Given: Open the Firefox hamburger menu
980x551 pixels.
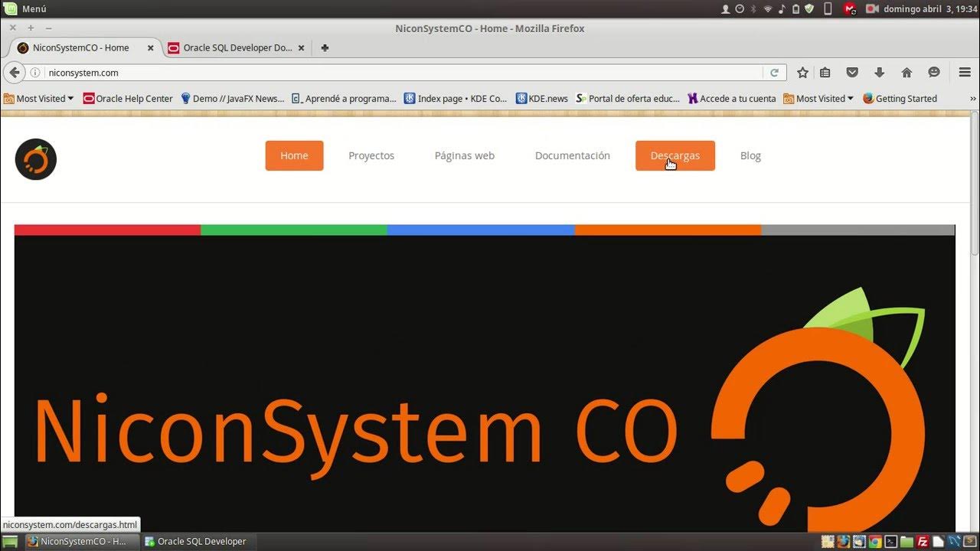Looking at the screenshot, I should 965,73.
